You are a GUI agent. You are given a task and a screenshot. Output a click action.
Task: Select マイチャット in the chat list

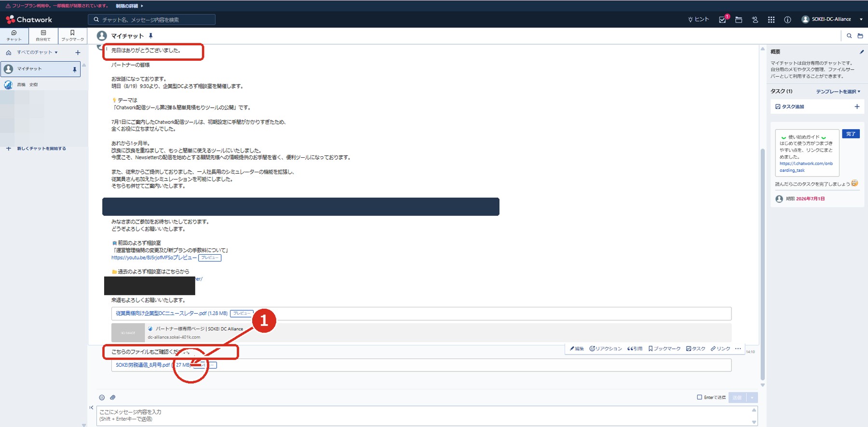(x=41, y=69)
